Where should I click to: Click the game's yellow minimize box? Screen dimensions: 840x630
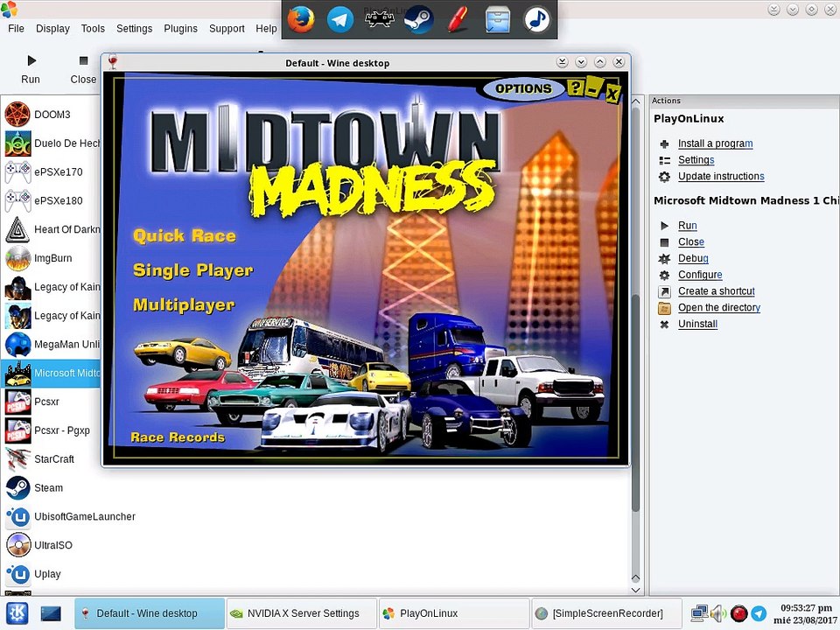tap(593, 89)
